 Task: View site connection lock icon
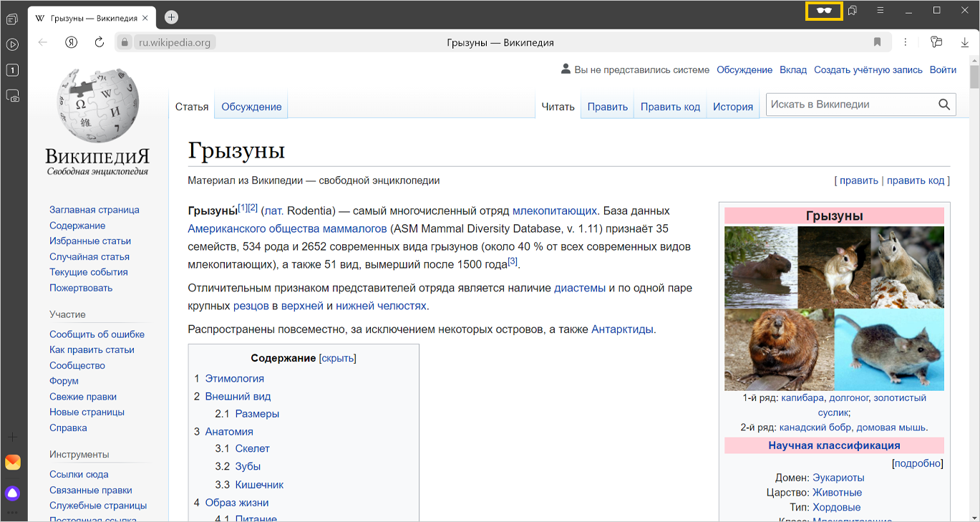pyautogui.click(x=124, y=42)
